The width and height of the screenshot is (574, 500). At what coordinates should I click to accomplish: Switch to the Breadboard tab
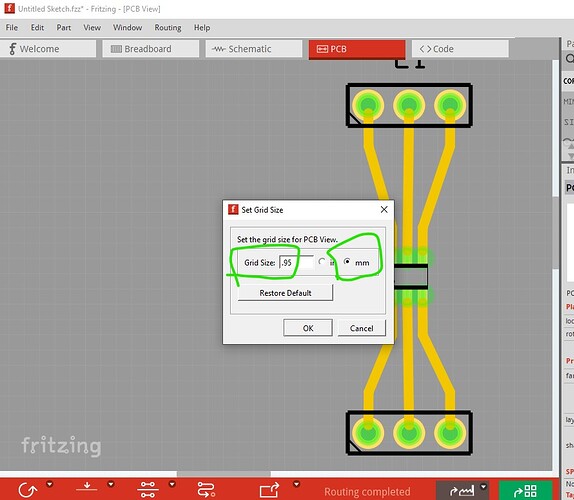pyautogui.click(x=151, y=49)
